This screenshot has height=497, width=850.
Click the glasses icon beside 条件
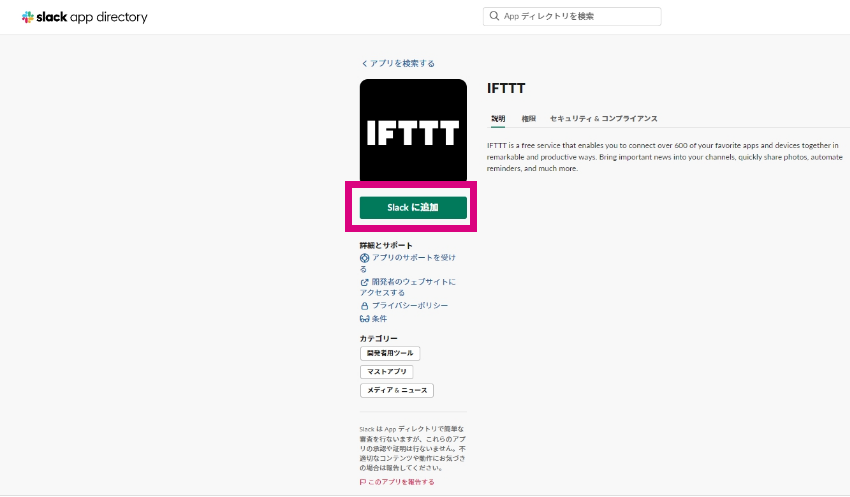[x=365, y=319]
